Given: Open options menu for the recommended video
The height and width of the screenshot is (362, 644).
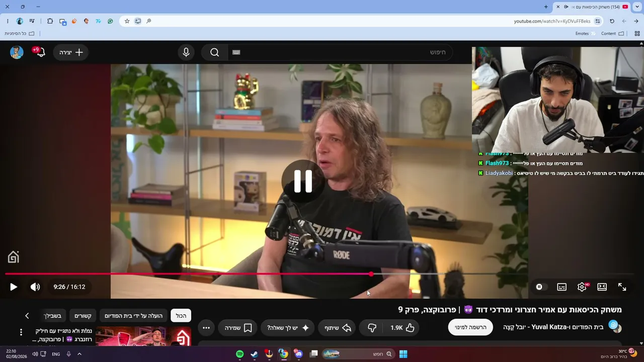Looking at the screenshot, I should (x=21, y=332).
